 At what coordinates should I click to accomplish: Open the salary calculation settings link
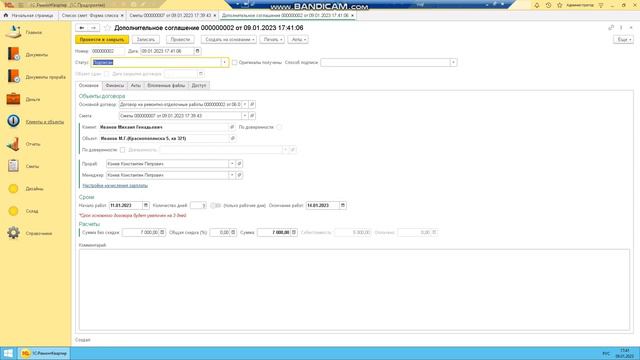point(115,186)
